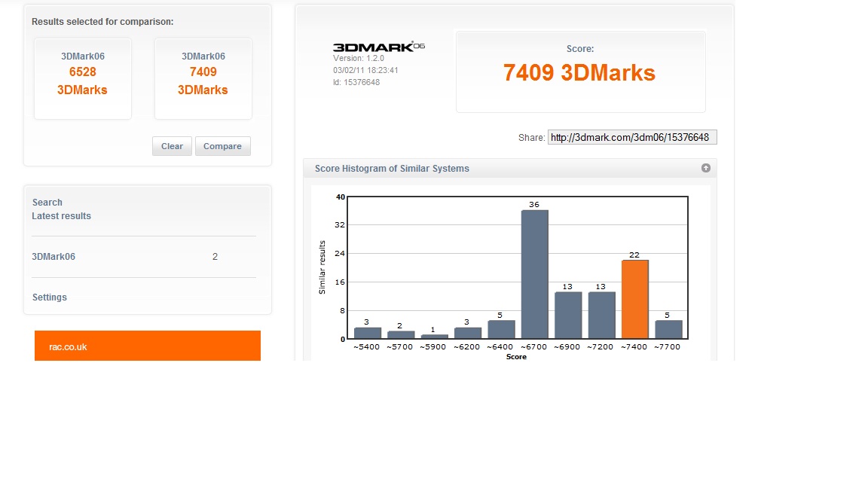
Task: Click the Compare button
Action: click(x=222, y=146)
